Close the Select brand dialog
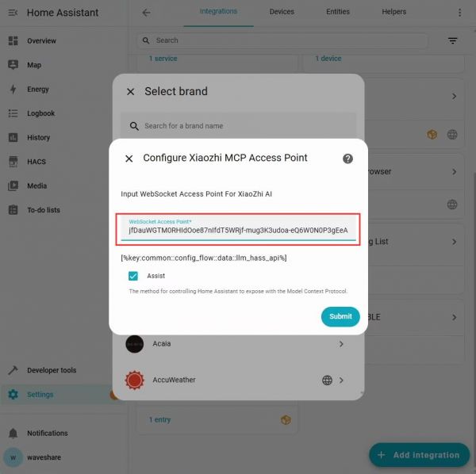Screen dimensions: 476x474 131,92
